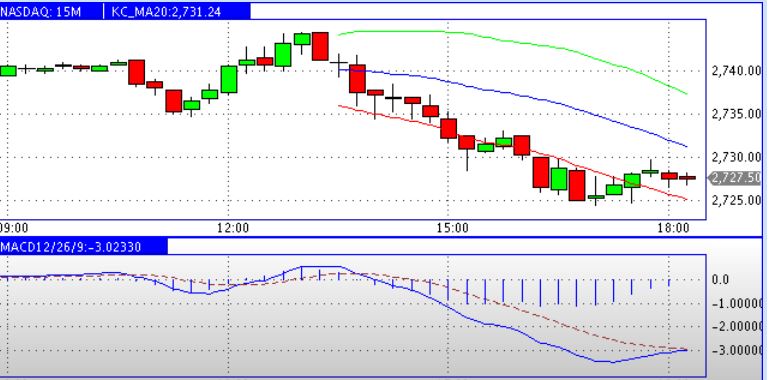
Task: Click the 12:00 time axis label
Action: pyautogui.click(x=233, y=229)
